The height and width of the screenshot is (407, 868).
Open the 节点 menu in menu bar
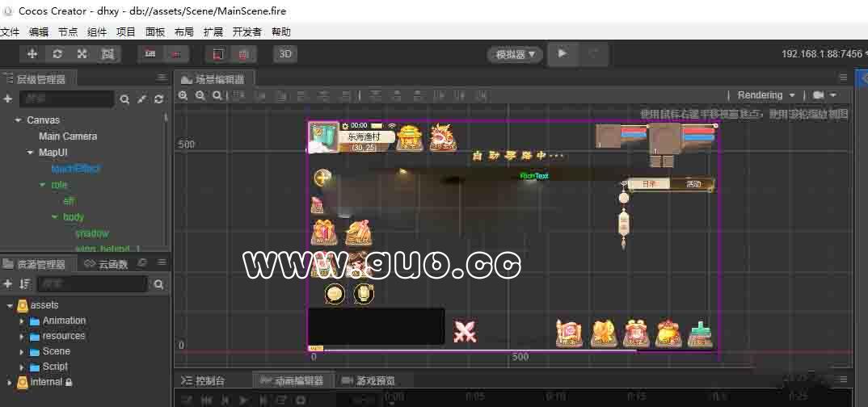pos(68,32)
